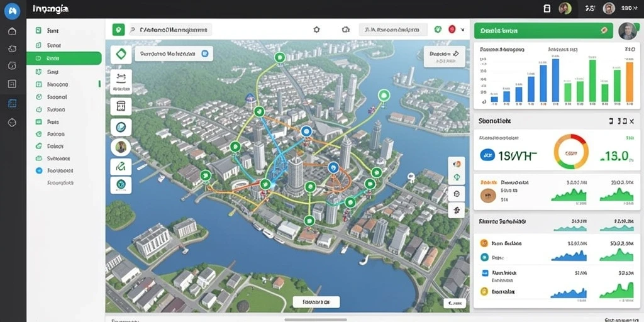Image resolution: width=644 pixels, height=322 pixels.
Task: Toggle the blue option on the map label
Action: [x=204, y=53]
